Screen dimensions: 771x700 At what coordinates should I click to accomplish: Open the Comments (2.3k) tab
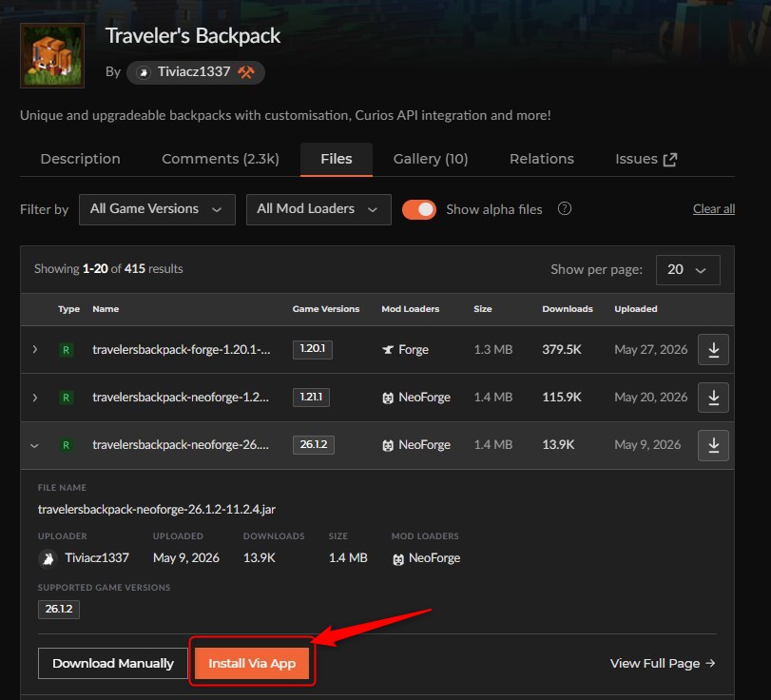pos(221,159)
